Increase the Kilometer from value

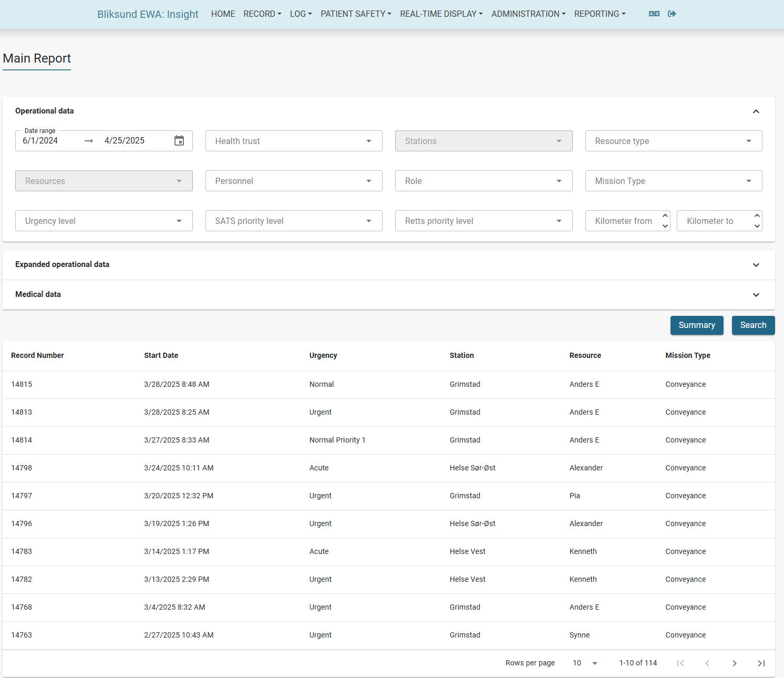[x=665, y=215]
